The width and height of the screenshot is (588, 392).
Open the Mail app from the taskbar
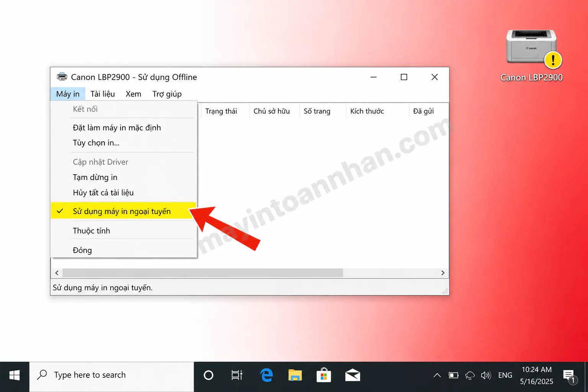(353, 375)
